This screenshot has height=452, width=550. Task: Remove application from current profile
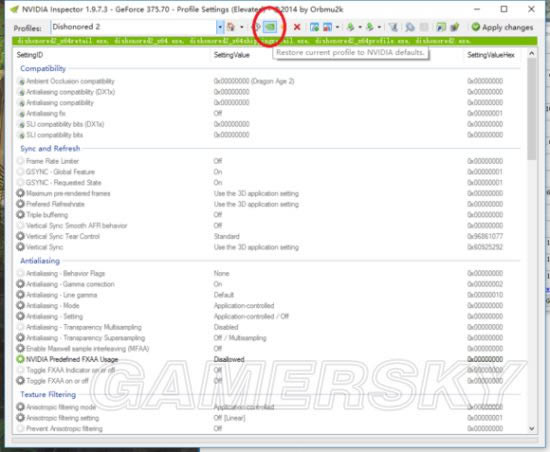pyautogui.click(x=328, y=27)
